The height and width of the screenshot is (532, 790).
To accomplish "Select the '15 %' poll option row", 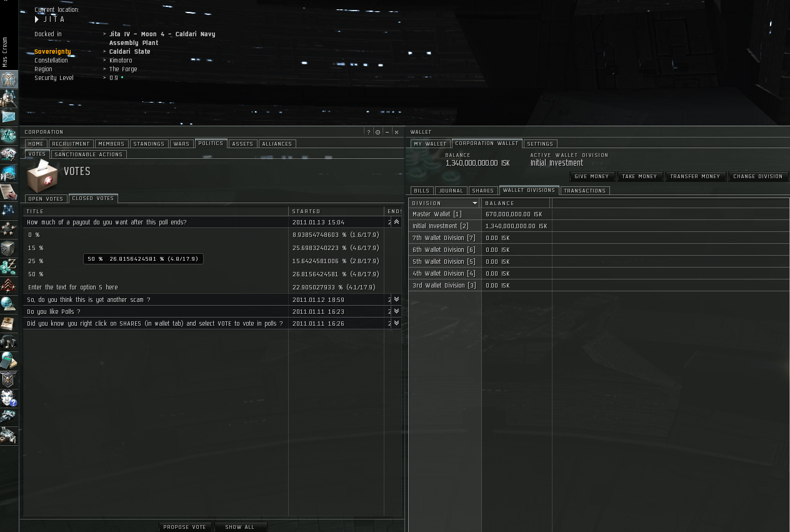I will (x=212, y=248).
